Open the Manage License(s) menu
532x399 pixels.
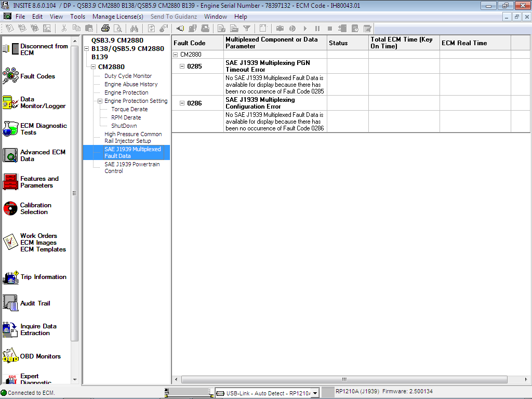(x=117, y=16)
